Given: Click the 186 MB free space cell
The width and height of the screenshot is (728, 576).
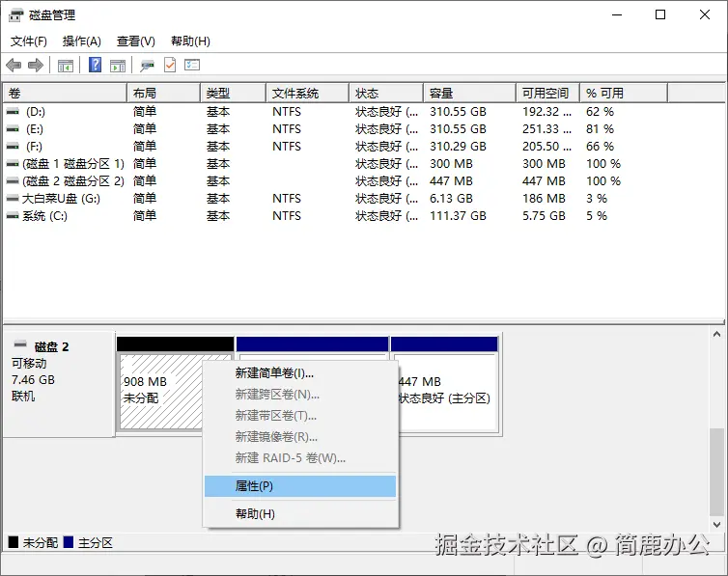Looking at the screenshot, I should tap(544, 199).
